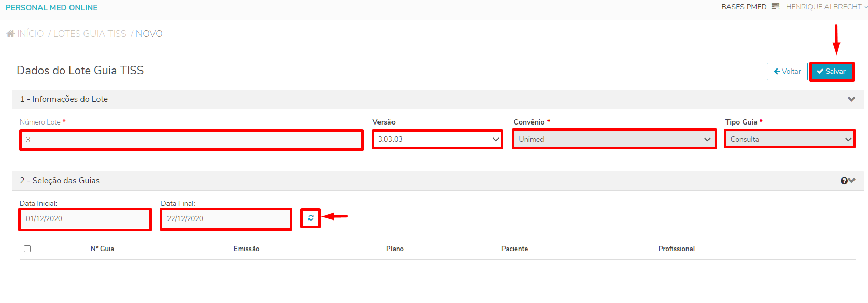868x303 pixels.
Task: Open the help question mark icon
Action: tap(844, 181)
